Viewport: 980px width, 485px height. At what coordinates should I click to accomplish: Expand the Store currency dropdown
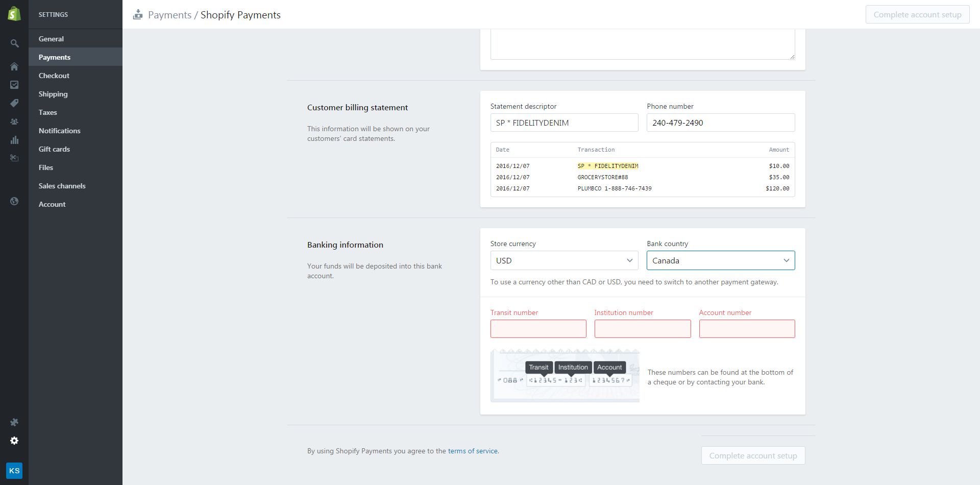click(x=564, y=260)
